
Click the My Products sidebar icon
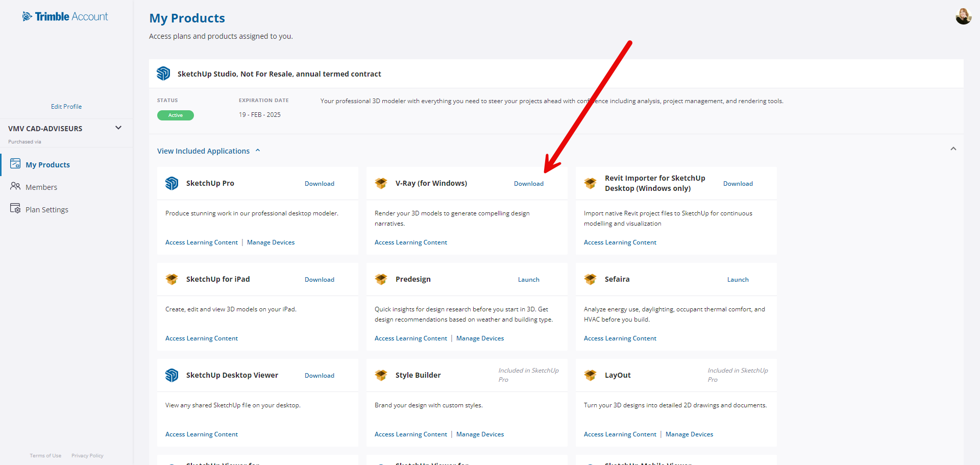click(x=15, y=164)
